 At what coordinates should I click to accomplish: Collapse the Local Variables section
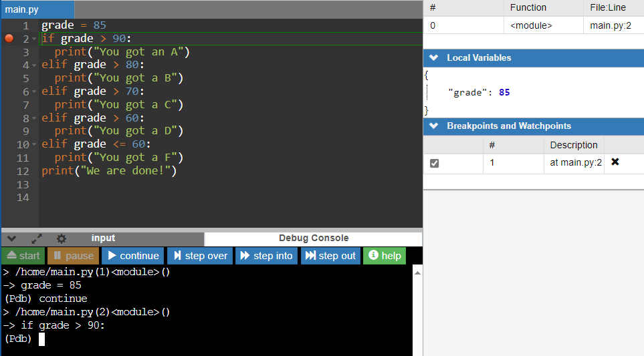click(434, 58)
